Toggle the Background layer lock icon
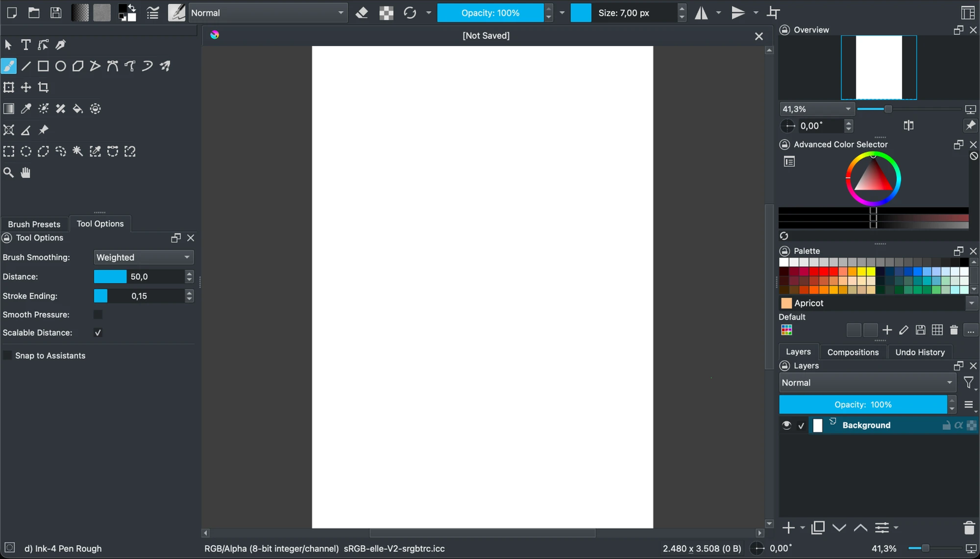Screen dimensions: 980x559 946,425
